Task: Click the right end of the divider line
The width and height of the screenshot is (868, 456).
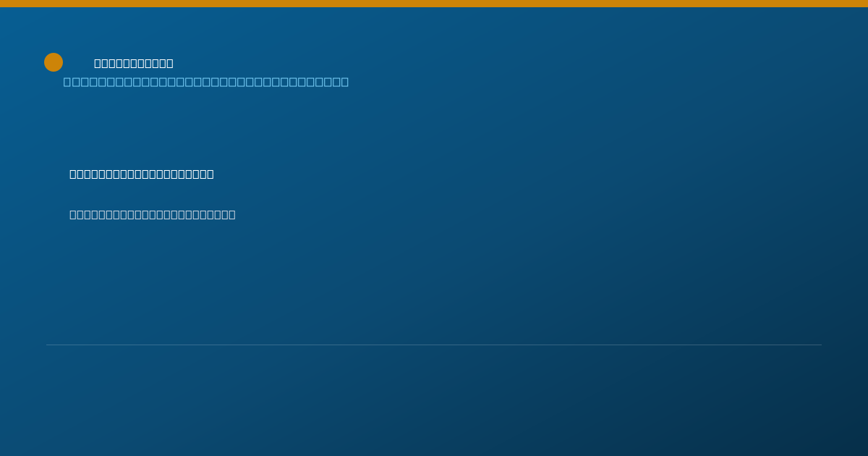Action: pyautogui.click(x=820, y=345)
